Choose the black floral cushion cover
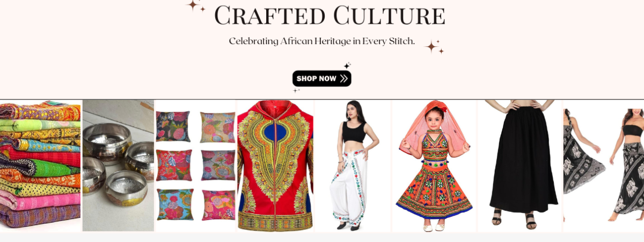 click(x=173, y=126)
